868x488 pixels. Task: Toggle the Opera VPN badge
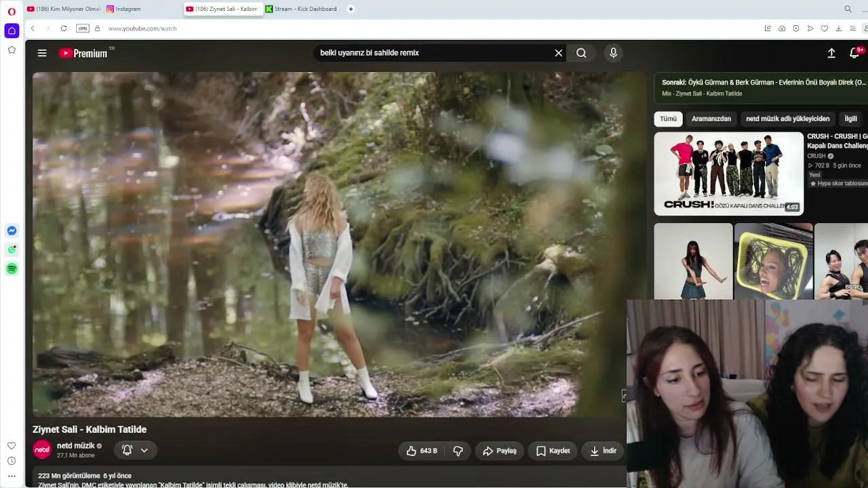click(83, 28)
